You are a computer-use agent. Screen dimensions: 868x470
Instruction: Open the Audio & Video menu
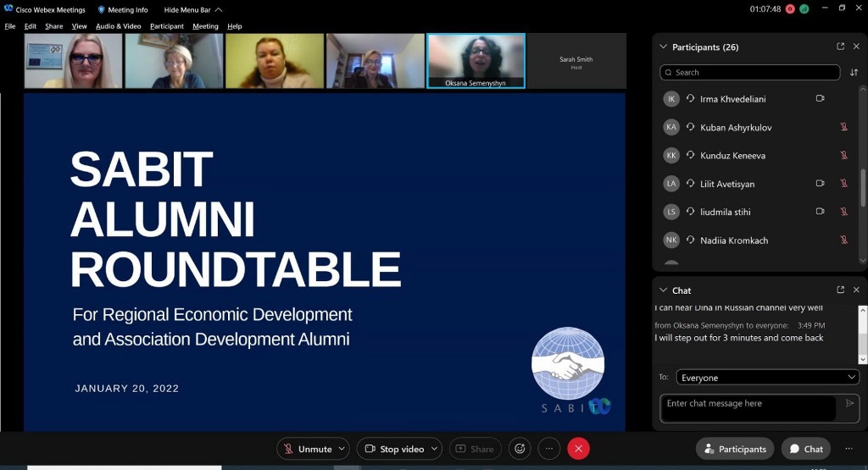point(118,26)
